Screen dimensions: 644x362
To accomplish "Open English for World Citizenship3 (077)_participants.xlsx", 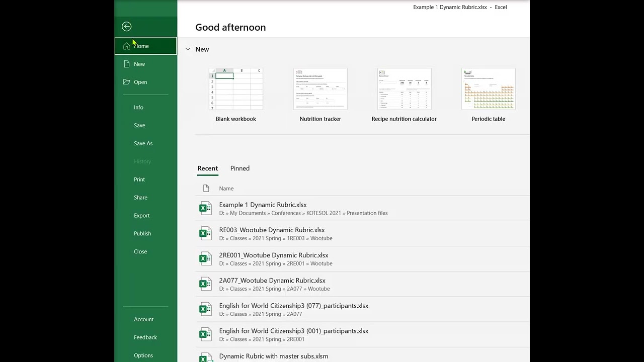I will pyautogui.click(x=362, y=309).
